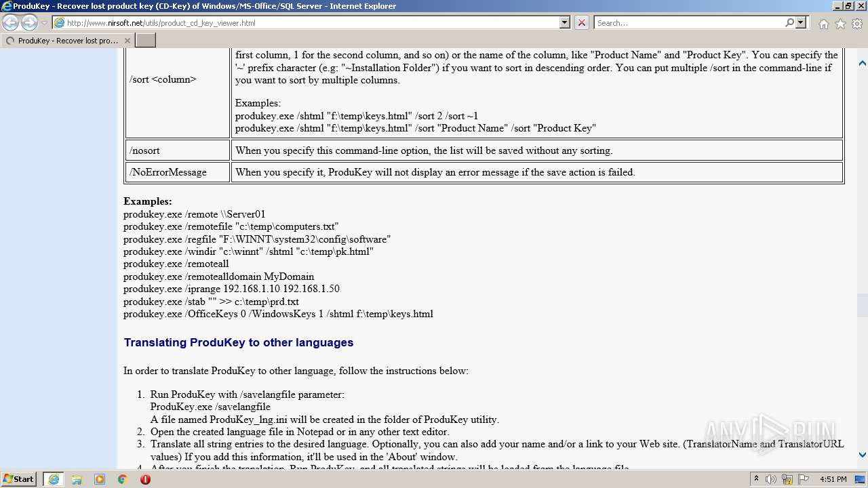Screen dimensions: 868x488
Task: Click the '/nosort' table cell
Action: click(178, 150)
